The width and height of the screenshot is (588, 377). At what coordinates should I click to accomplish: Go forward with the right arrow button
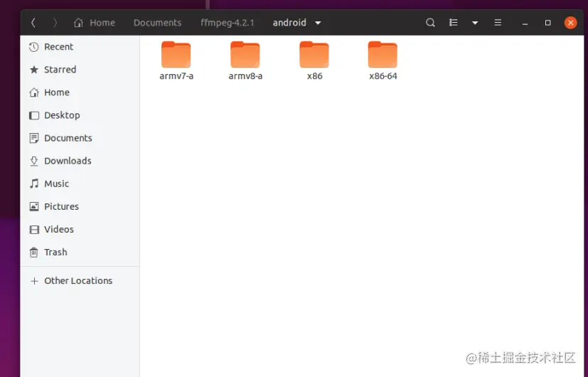[x=55, y=23]
